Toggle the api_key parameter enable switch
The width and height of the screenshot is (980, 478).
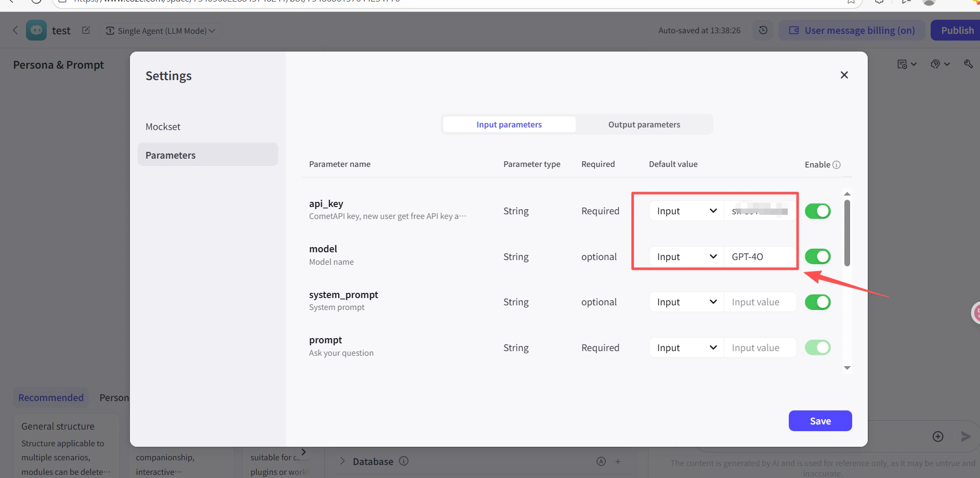[x=817, y=211]
